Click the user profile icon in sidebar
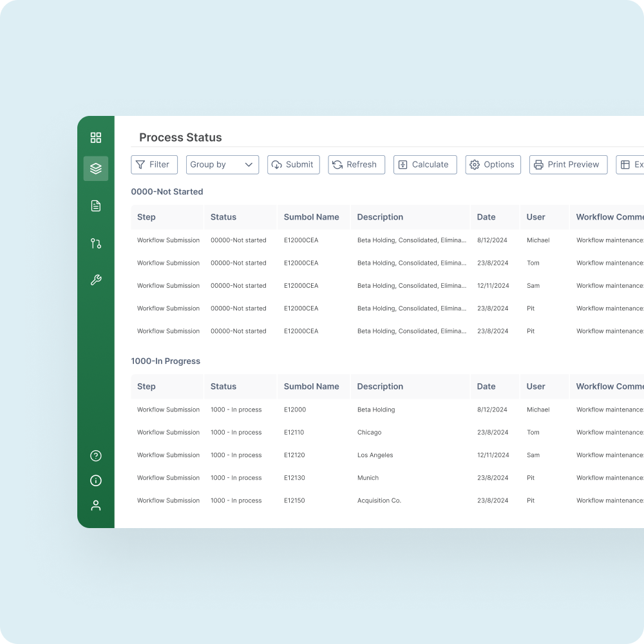The height and width of the screenshot is (644, 644). point(95,505)
